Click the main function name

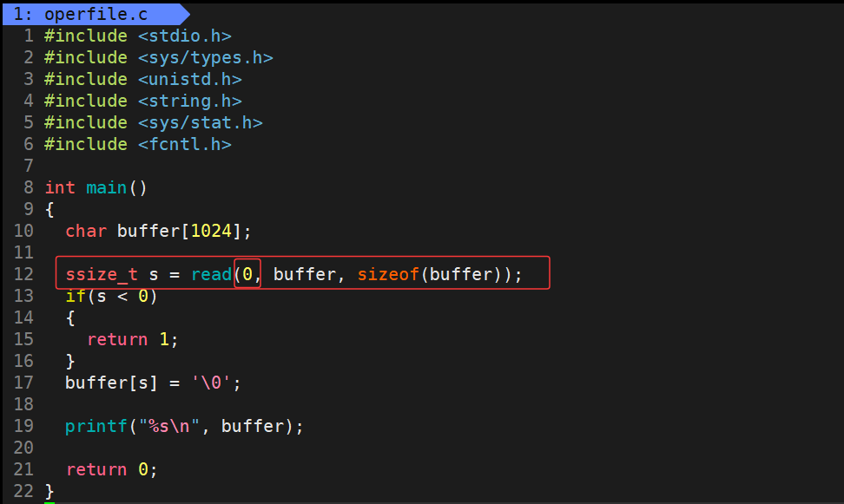coord(106,187)
